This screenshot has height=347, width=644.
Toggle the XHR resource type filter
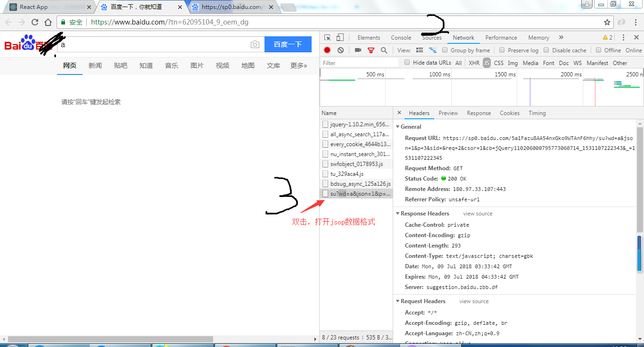[474, 63]
